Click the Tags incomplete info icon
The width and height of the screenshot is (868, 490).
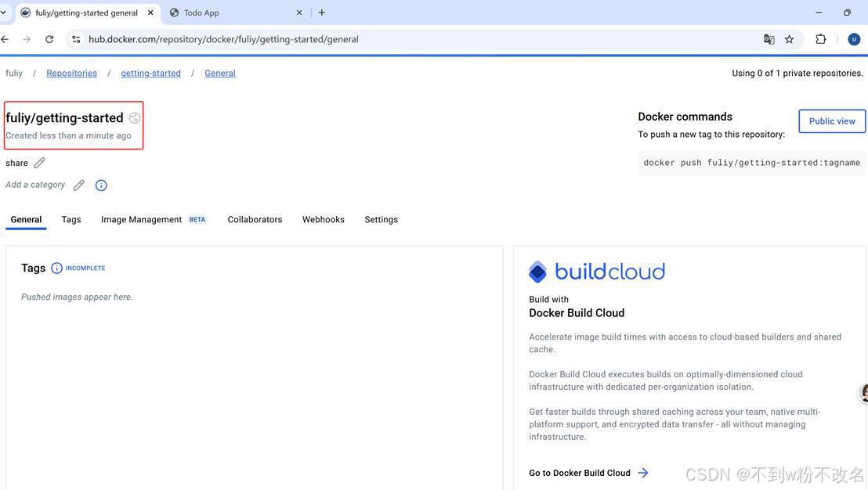[x=56, y=268]
